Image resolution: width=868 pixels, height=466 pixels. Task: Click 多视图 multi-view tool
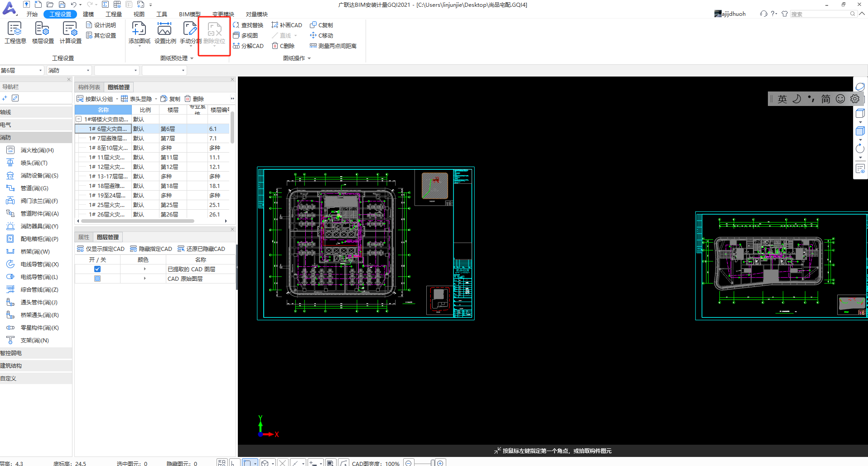tap(245, 35)
